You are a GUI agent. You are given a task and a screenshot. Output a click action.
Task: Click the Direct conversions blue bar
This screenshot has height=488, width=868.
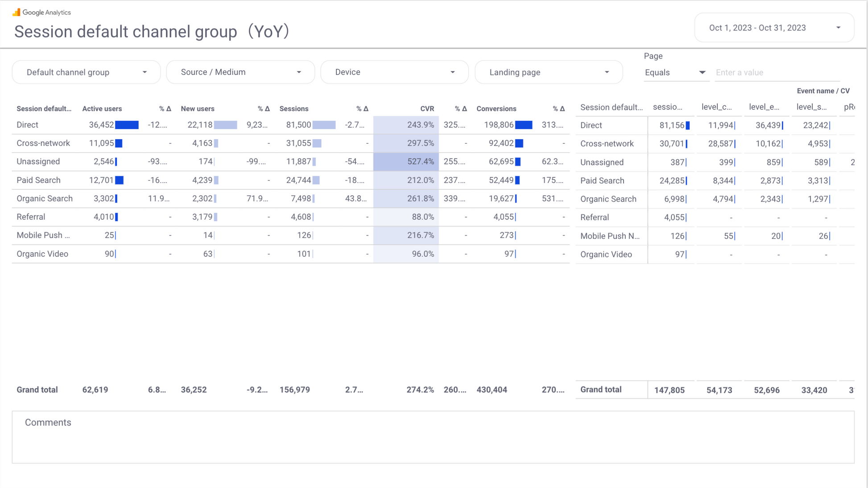point(524,125)
